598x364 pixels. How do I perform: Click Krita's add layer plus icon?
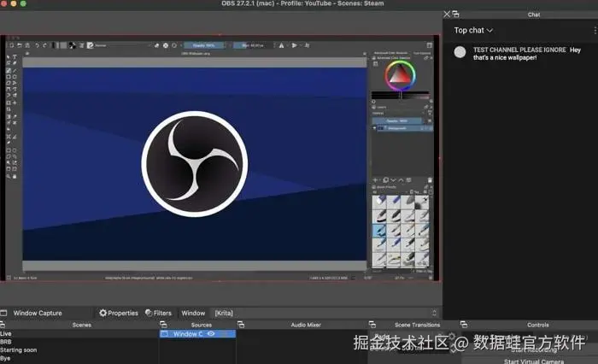(x=375, y=180)
